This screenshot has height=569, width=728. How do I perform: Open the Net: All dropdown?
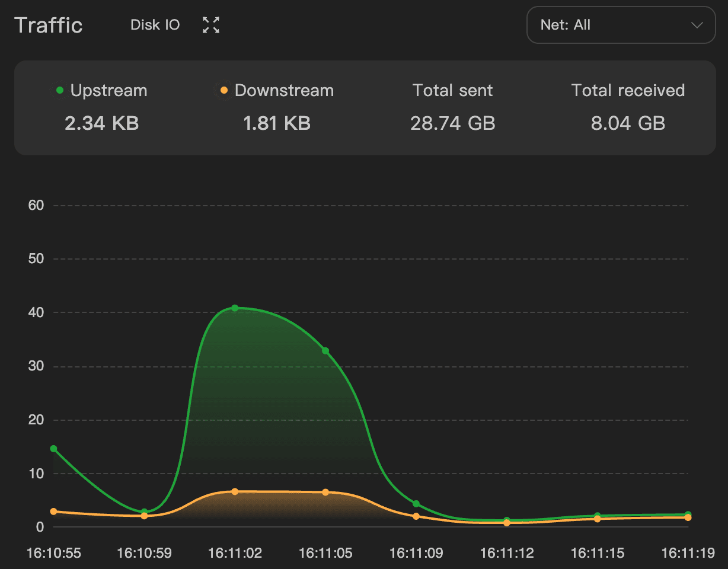pyautogui.click(x=621, y=25)
